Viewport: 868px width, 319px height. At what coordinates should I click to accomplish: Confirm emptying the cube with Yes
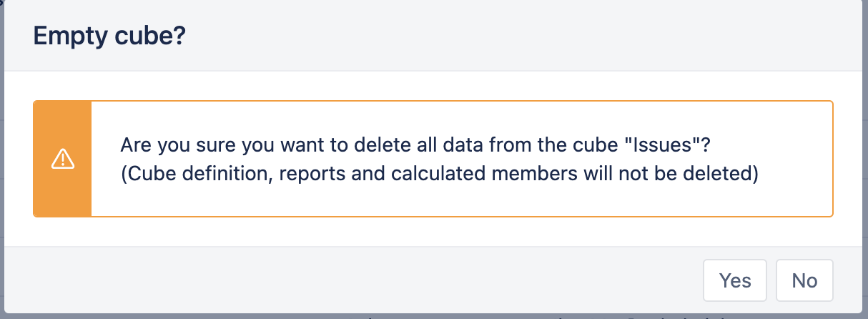click(735, 280)
